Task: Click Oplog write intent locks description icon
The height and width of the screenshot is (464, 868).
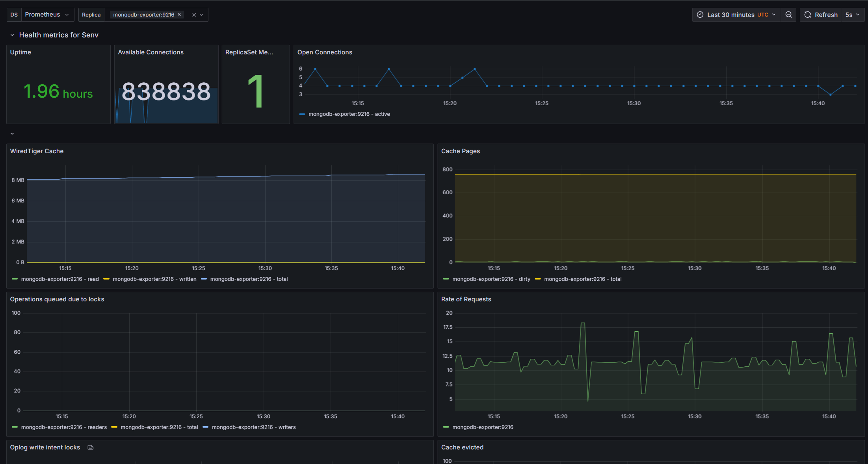Action: [91, 447]
